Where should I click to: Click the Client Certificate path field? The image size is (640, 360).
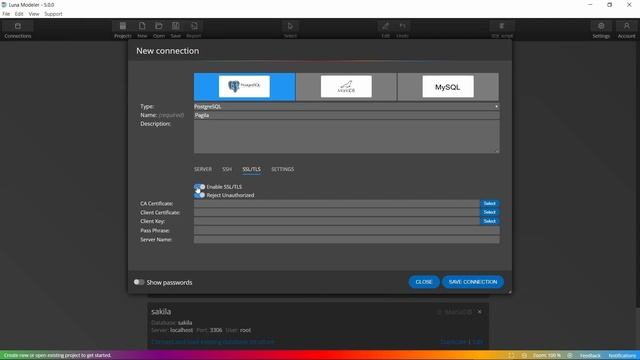(x=337, y=212)
